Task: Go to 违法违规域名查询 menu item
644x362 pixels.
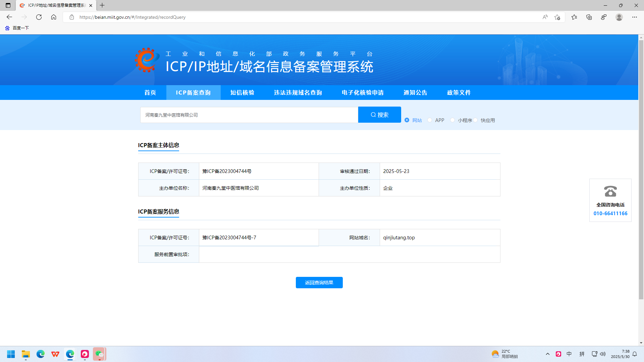Action: pos(298,93)
